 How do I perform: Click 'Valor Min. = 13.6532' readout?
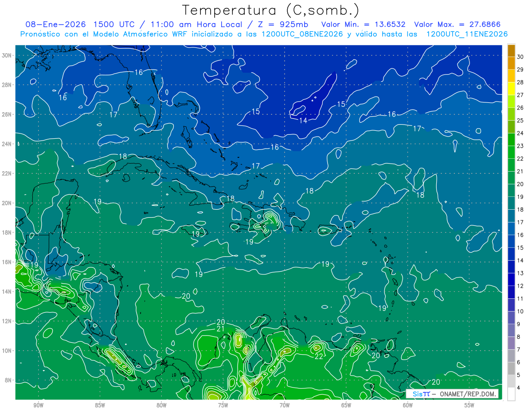point(363,24)
